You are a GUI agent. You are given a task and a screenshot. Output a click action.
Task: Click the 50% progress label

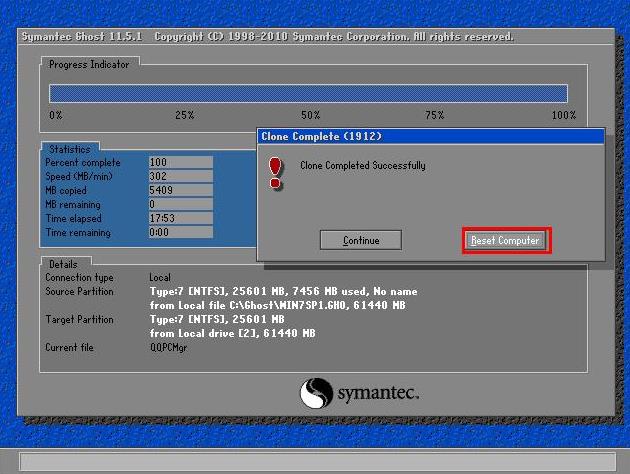tap(311, 115)
